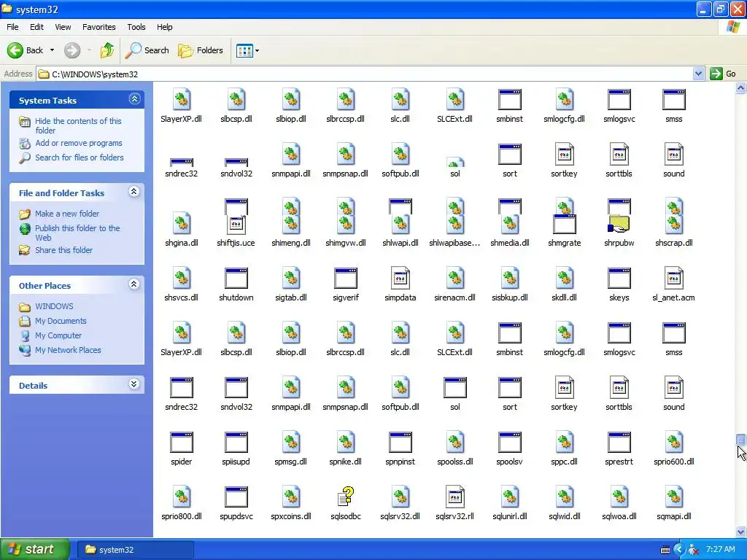Open My Network Places link
The image size is (747, 560).
coord(68,350)
